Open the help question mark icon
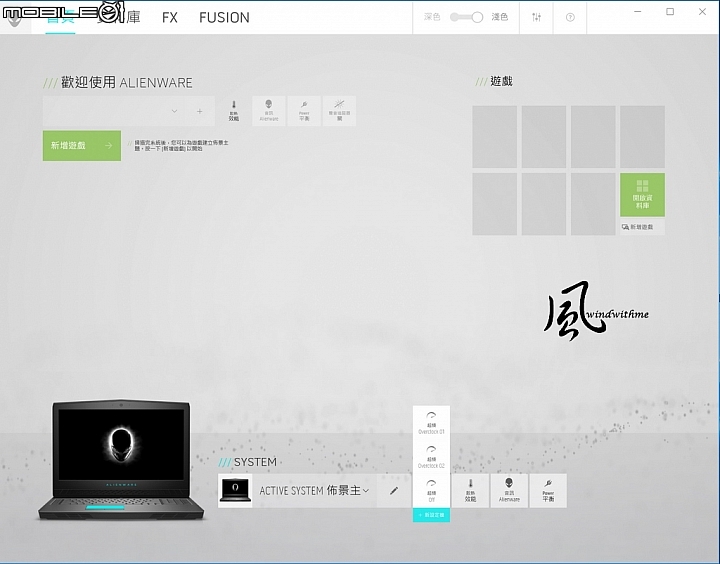 tap(570, 17)
